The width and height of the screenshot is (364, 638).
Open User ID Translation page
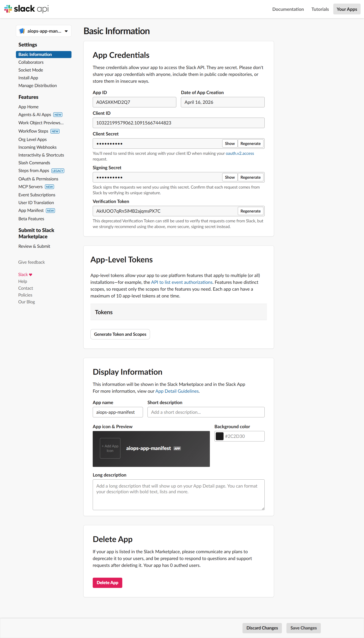tap(36, 203)
